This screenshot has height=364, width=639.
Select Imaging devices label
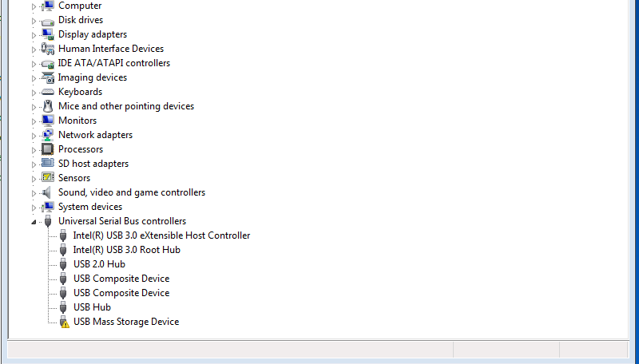93,77
